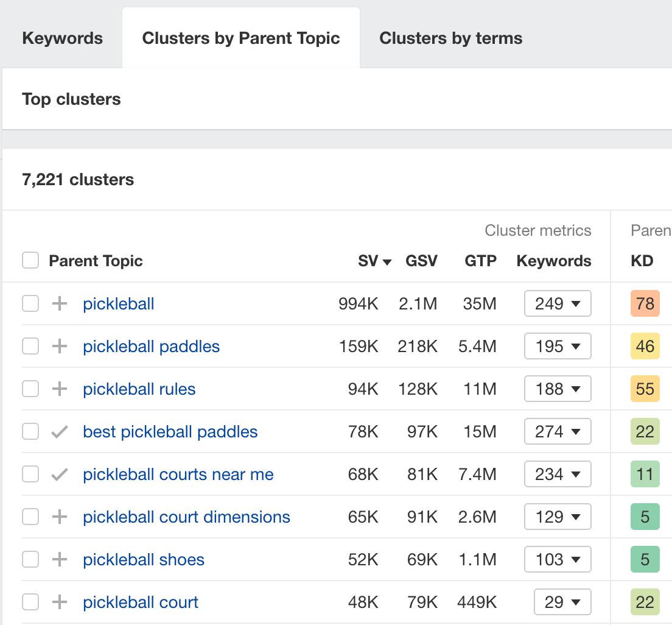Screen dimensions: 672x625
Task: Open the 274 keywords dropdown for best pickleball paddles
Action: (558, 431)
